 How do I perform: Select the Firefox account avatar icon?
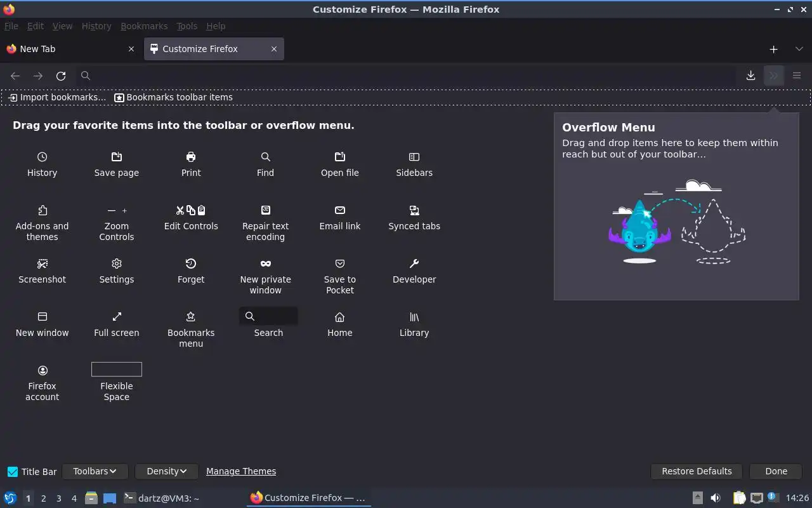tap(42, 370)
